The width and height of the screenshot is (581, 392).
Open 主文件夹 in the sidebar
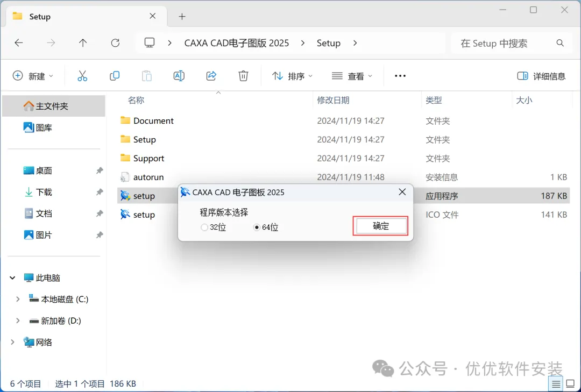coord(53,106)
